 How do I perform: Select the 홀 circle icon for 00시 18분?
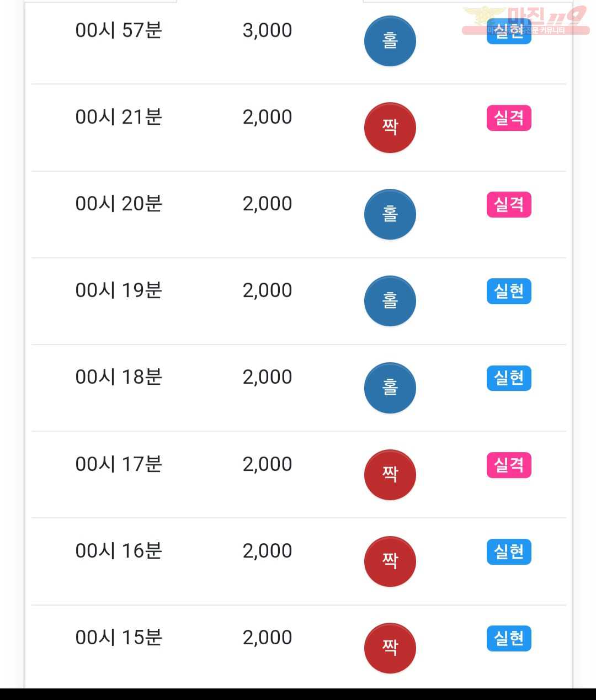point(390,388)
